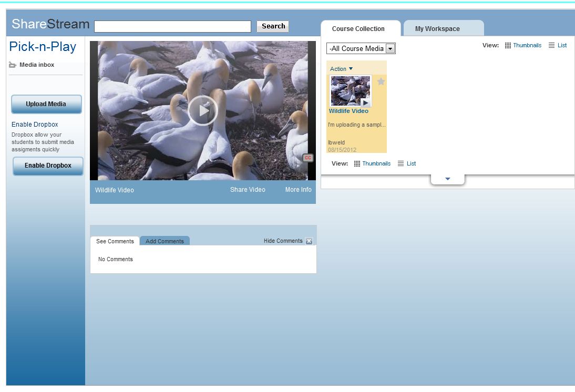Click the No Comments text
This screenshot has height=392, width=575.
click(x=116, y=259)
